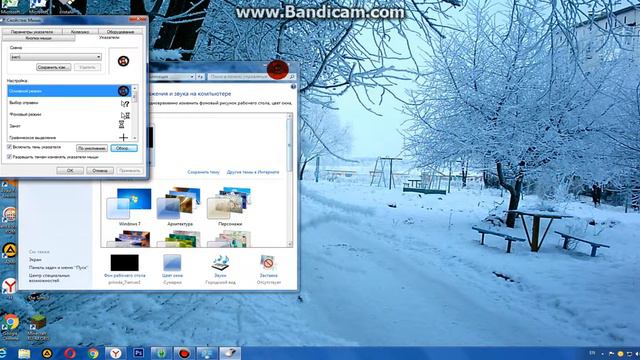The height and width of the screenshot is (360, 640).
Task: Open AIMP player from the taskbar
Action: [47, 353]
